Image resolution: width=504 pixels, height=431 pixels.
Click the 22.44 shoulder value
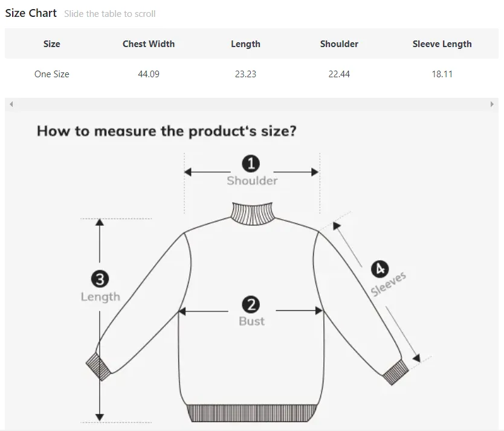click(x=339, y=74)
